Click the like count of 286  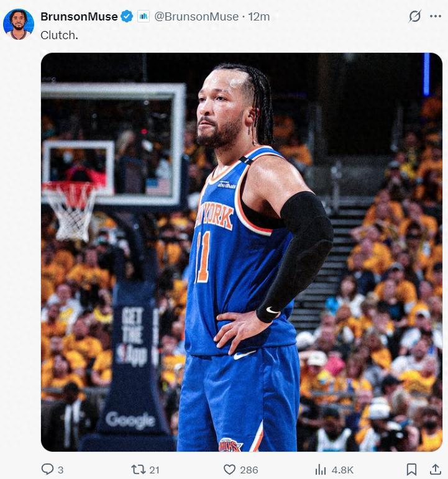[249, 470]
